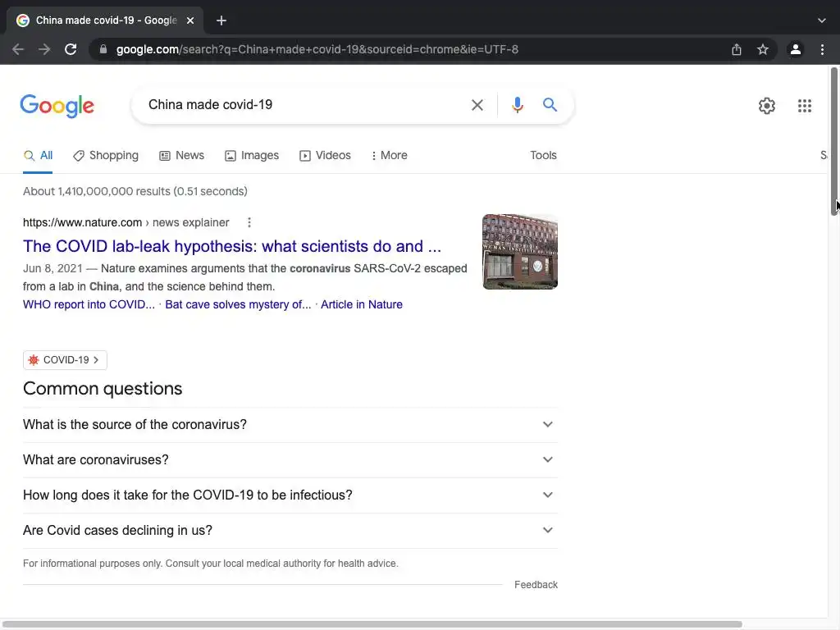
Task: Expand Are Covid cases declining in us
Action: 290,531
